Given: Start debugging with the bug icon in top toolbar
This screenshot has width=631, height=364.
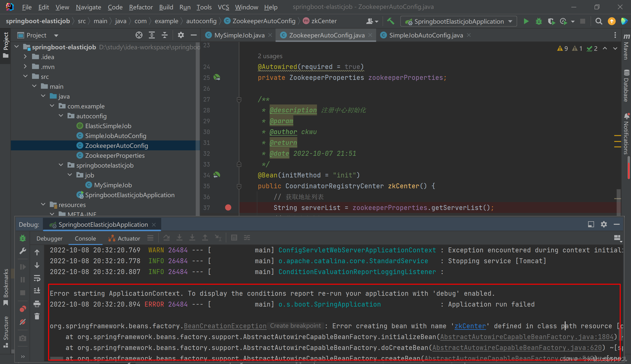Looking at the screenshot, I should coord(539,21).
